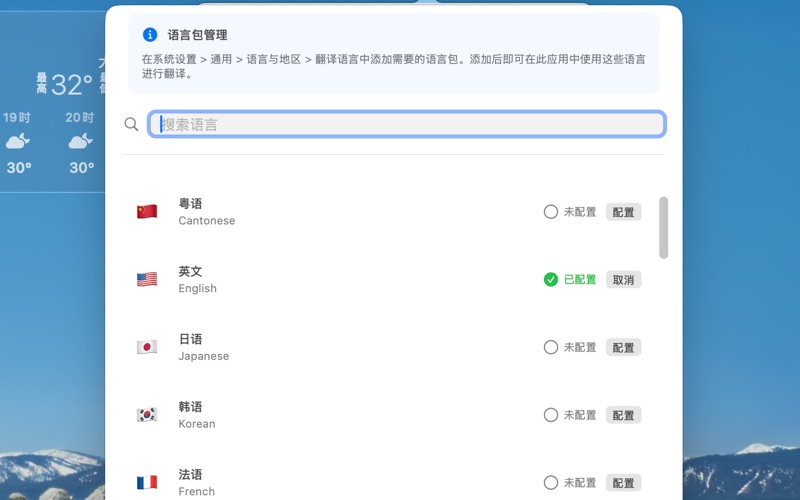Click the South Korea flag icon
This screenshot has width=800, height=500.
click(x=147, y=415)
